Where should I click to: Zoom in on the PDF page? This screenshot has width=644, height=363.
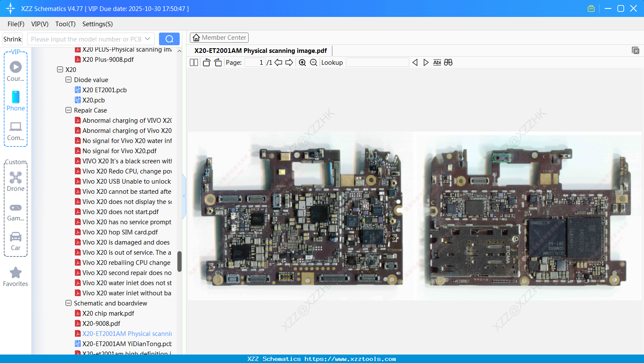[x=303, y=62]
